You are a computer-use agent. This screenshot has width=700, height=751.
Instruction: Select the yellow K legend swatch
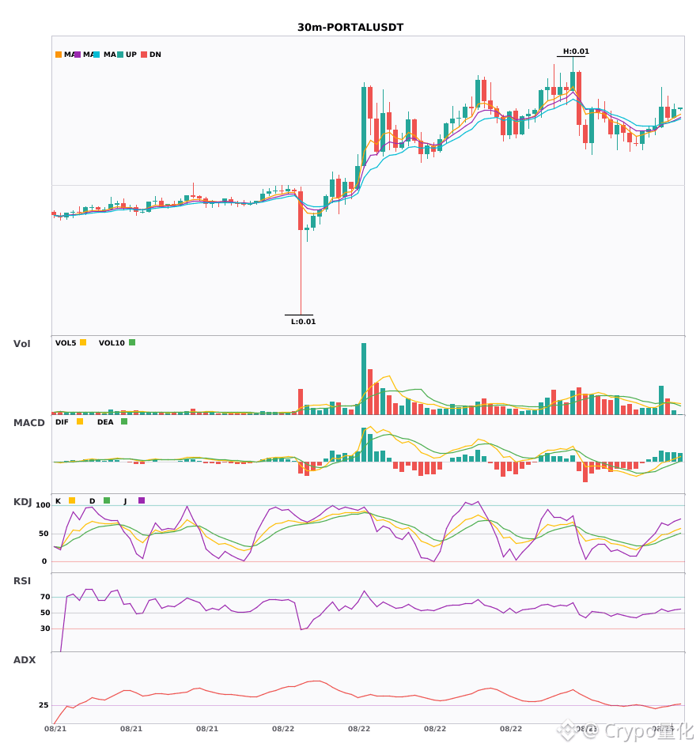72,500
